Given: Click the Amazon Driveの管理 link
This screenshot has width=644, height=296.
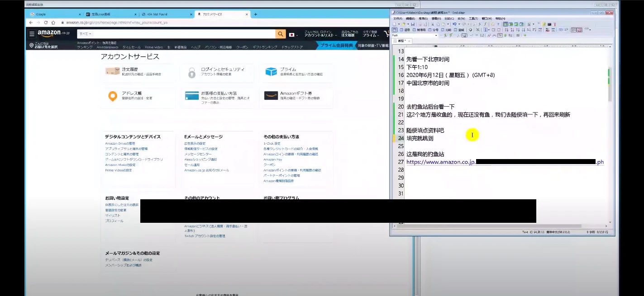Looking at the screenshot, I should 120,143.
